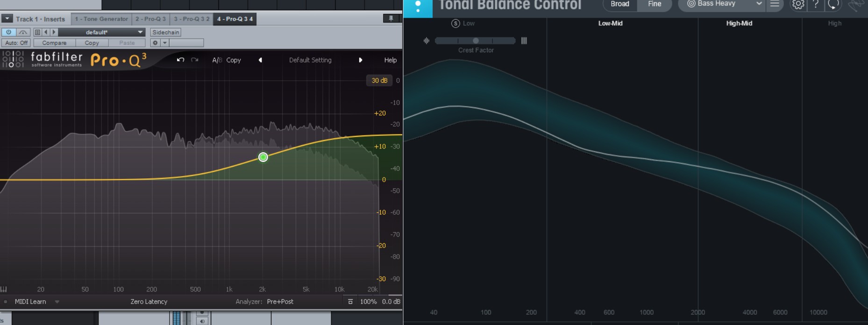Screen dimensions: 868x325
Task: Switch to the 1 - Tone Generator tab
Action: pos(101,19)
